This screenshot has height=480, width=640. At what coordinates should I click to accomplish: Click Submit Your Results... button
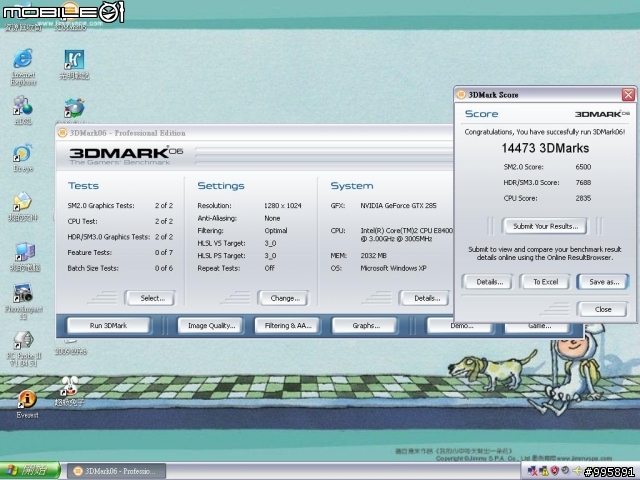pyautogui.click(x=545, y=226)
